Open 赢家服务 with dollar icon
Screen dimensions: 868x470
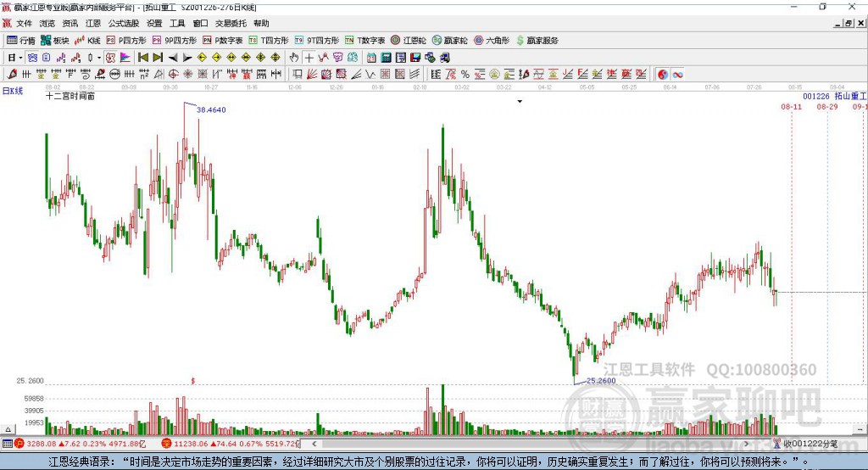click(537, 41)
